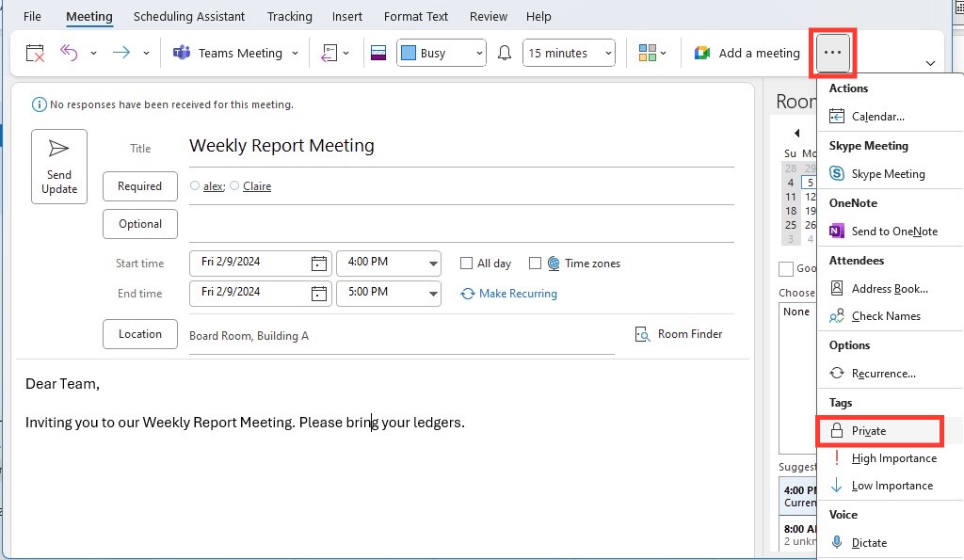This screenshot has height=560, width=964.
Task: Click the undo arrow icon
Action: [68, 53]
